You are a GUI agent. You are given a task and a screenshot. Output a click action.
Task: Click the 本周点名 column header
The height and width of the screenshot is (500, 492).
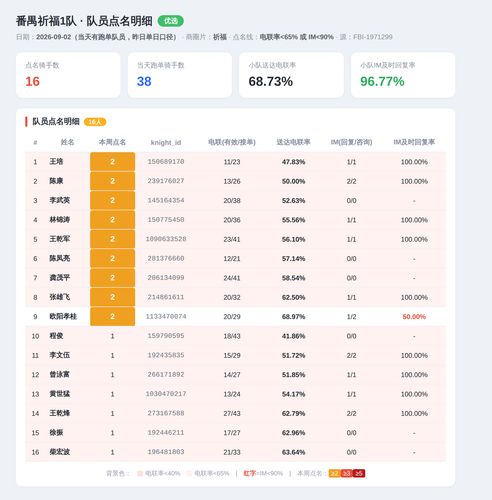[112, 142]
